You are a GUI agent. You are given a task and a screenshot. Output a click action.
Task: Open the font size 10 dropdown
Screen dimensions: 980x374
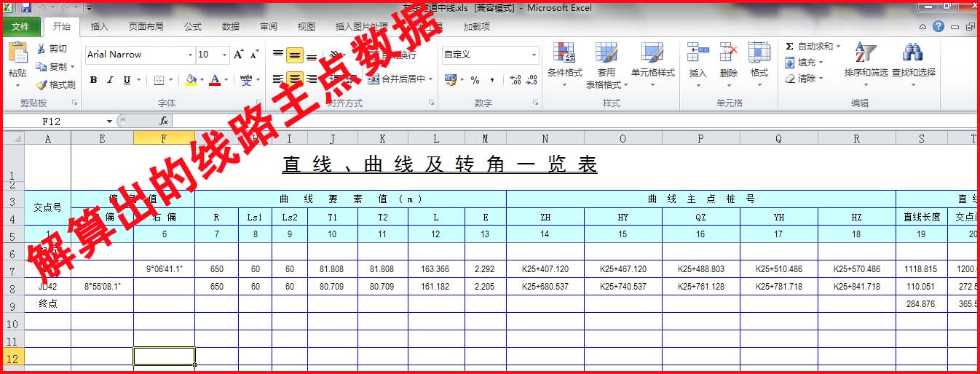click(x=225, y=55)
